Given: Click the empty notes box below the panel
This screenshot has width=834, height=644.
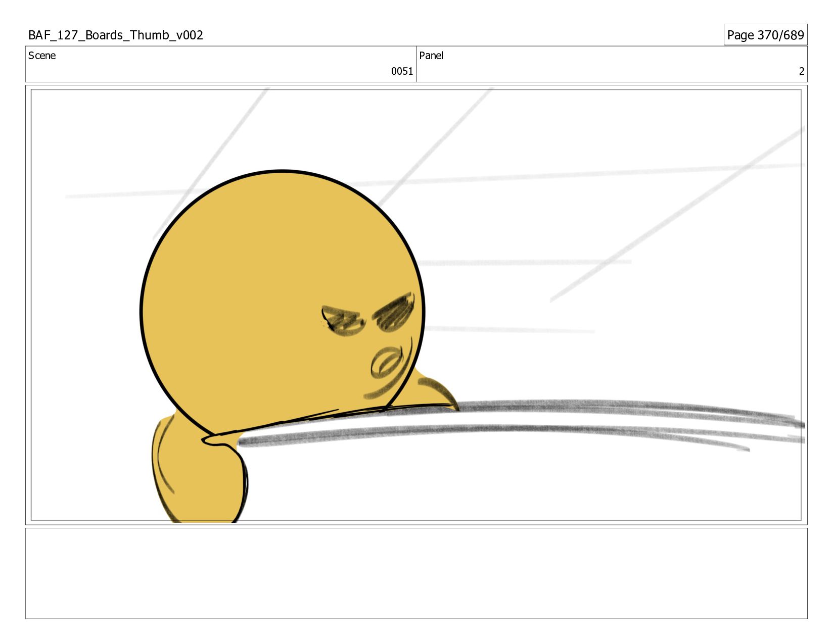Looking at the screenshot, I should pyautogui.click(x=416, y=573).
